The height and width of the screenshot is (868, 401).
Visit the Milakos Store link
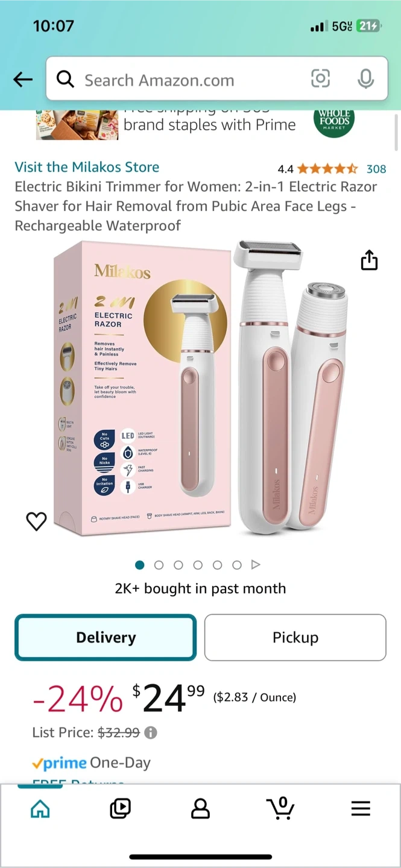(x=87, y=167)
